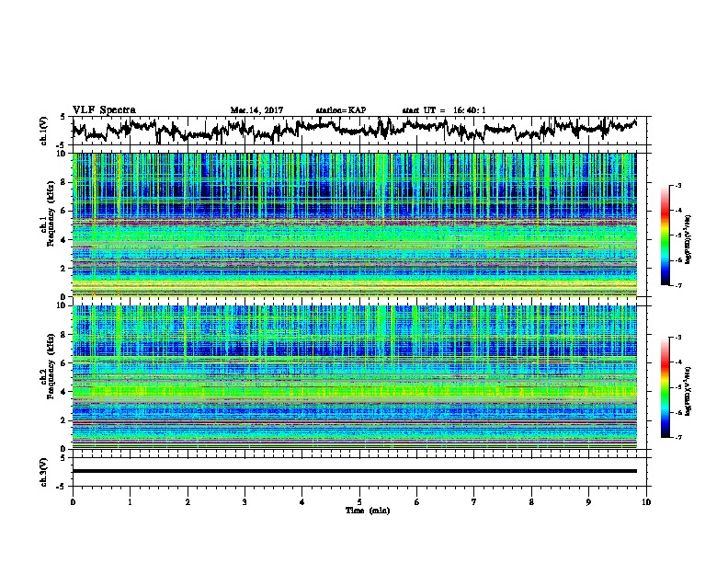Click the "4" time axis tick label

[302, 502]
